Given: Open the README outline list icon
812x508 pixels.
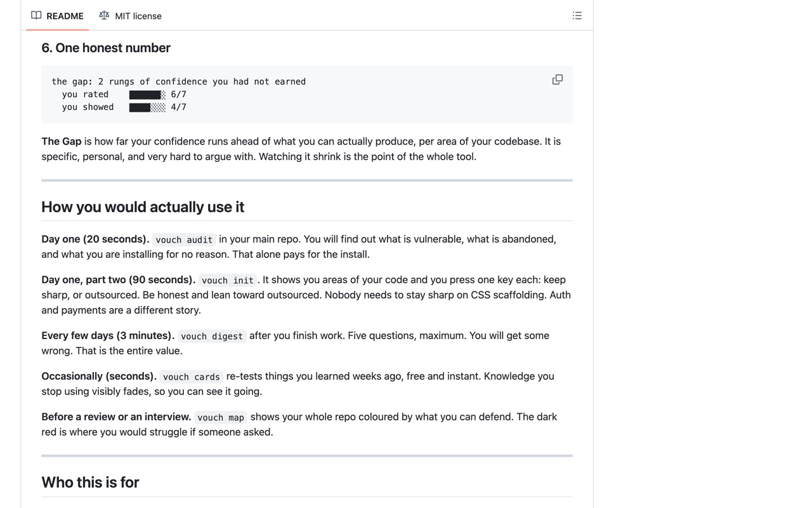Looking at the screenshot, I should point(577,15).
